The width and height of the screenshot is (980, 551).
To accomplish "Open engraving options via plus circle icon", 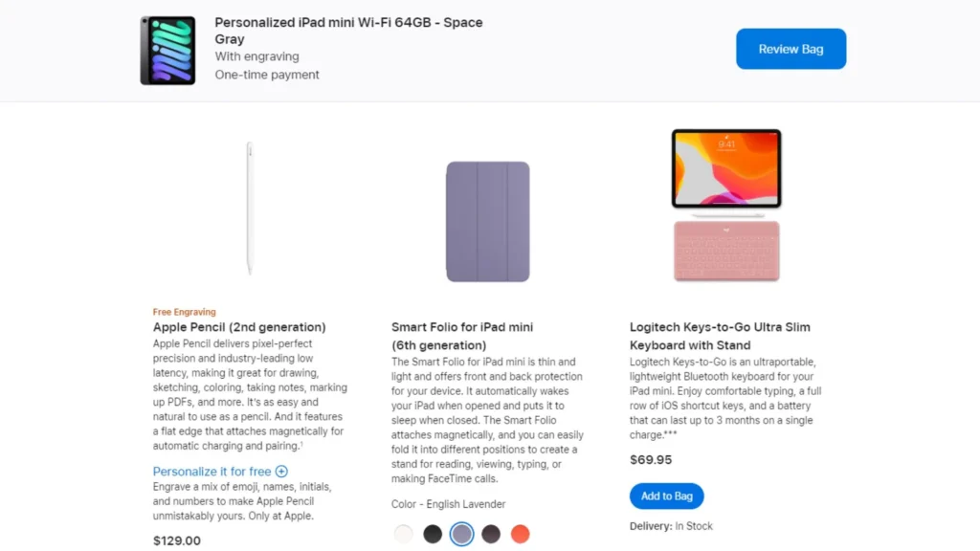I will click(x=281, y=471).
